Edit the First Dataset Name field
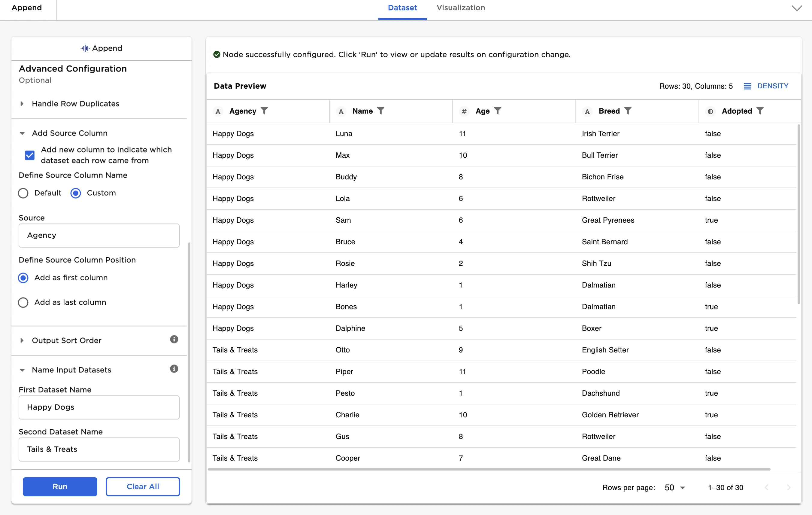 point(99,407)
